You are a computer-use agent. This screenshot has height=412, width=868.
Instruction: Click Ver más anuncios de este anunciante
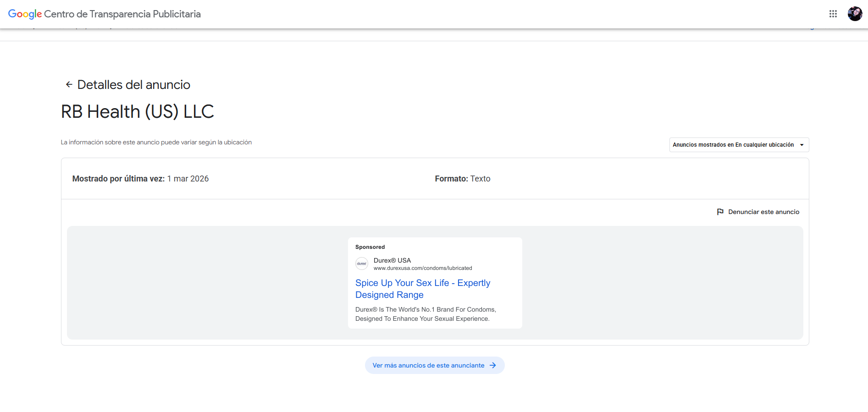pos(428,365)
